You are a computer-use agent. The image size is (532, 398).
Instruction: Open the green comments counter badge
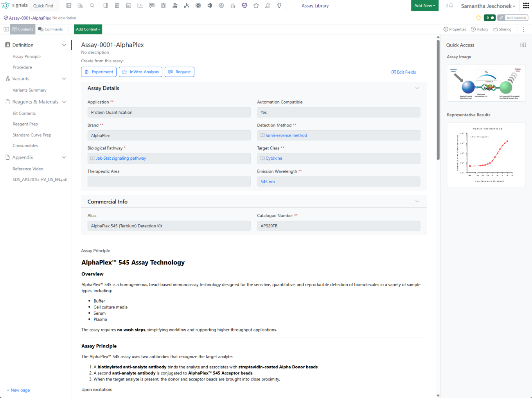490,18
